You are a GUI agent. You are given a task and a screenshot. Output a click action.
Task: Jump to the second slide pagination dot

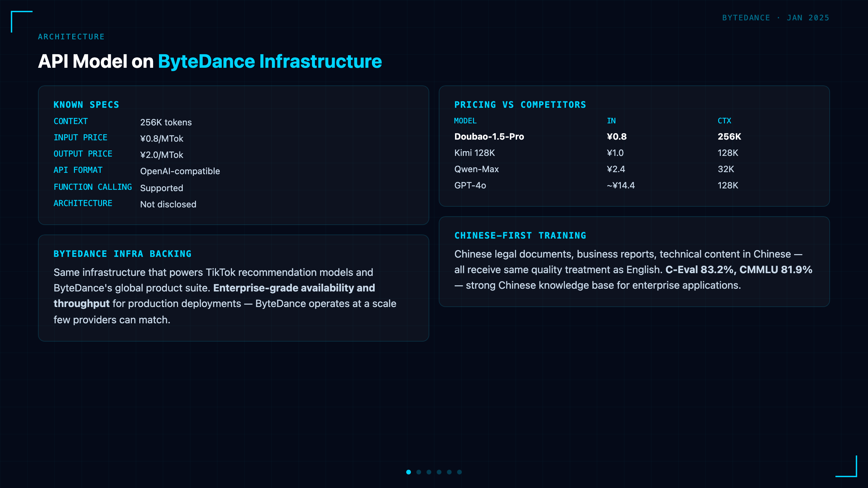(x=419, y=472)
